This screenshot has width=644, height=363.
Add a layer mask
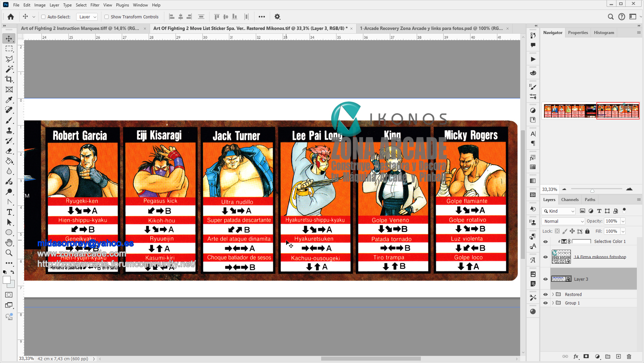[x=586, y=356]
